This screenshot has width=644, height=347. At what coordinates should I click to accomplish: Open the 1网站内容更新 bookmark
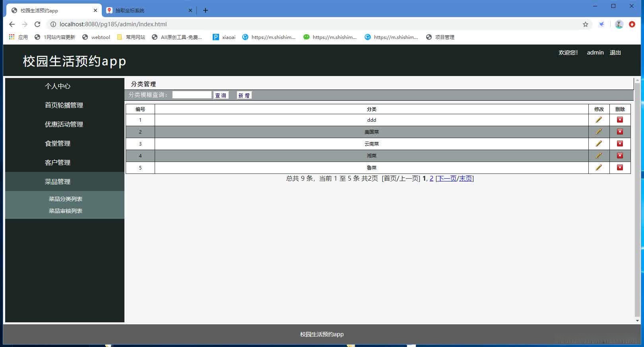click(55, 37)
